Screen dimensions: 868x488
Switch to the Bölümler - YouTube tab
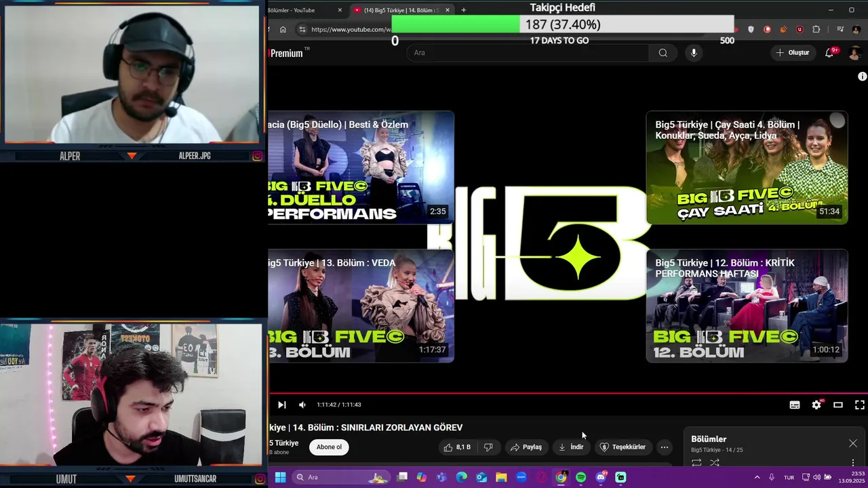tap(292, 10)
